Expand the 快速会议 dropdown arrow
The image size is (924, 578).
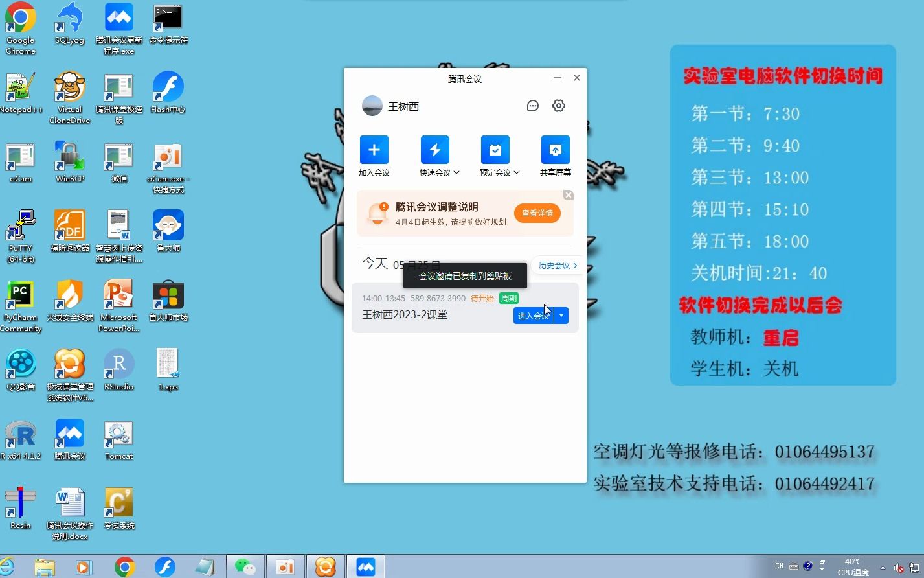[456, 172]
